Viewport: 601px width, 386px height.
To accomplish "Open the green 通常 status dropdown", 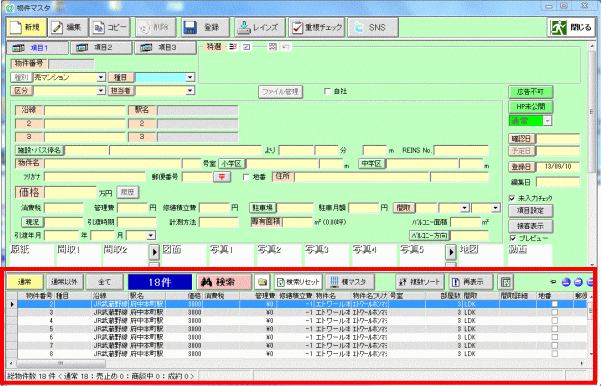I will point(548,121).
